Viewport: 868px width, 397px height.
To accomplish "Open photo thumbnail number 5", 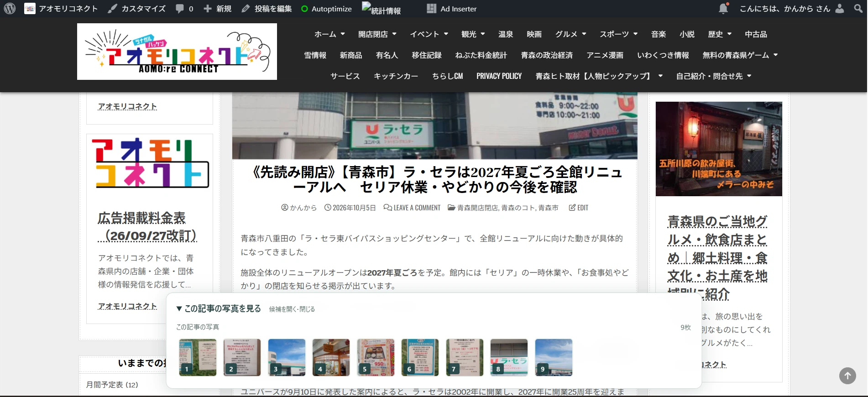I will pos(376,357).
